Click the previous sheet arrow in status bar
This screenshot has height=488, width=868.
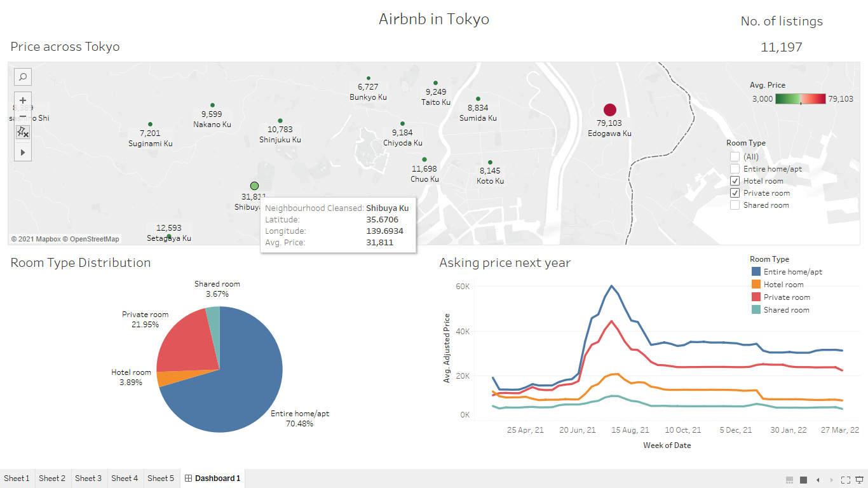pos(818,480)
